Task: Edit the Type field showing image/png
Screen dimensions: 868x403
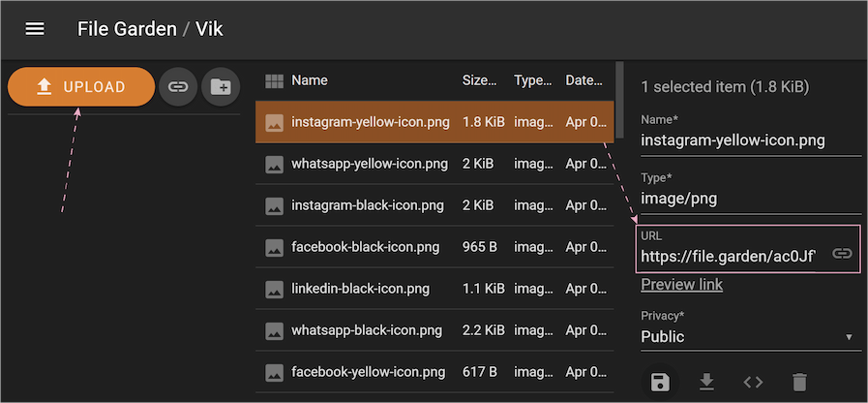Action: coord(751,199)
